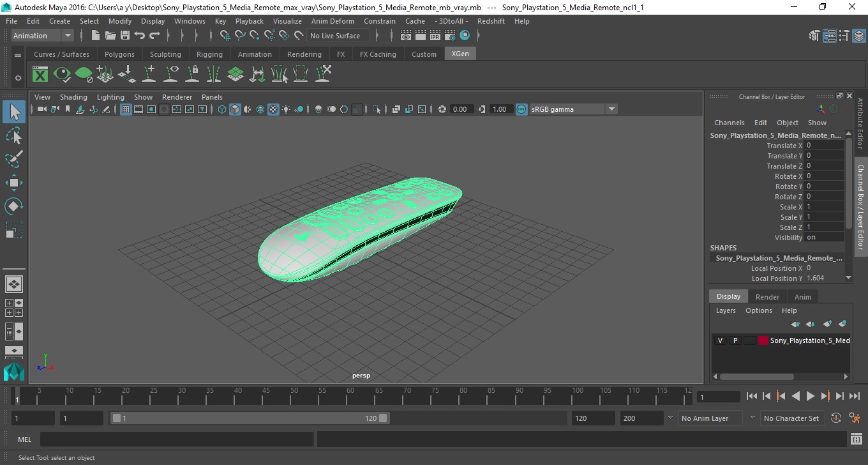Open the Cache menu
868x465 pixels.
[x=415, y=21]
